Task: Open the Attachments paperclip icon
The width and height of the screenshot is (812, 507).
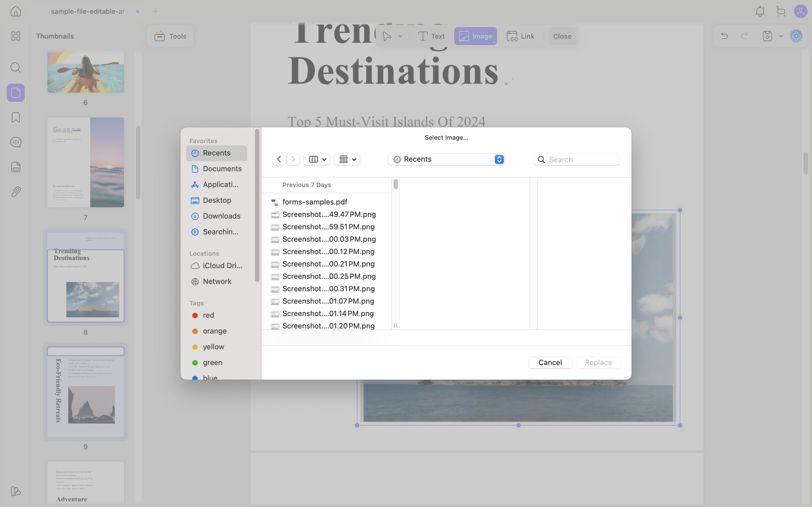Action: pyautogui.click(x=16, y=192)
